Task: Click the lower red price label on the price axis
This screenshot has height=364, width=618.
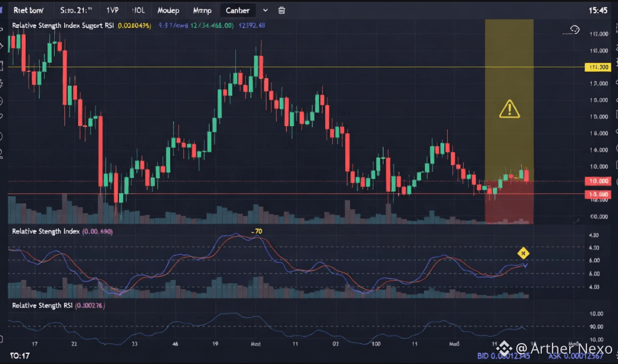Action: (x=598, y=194)
